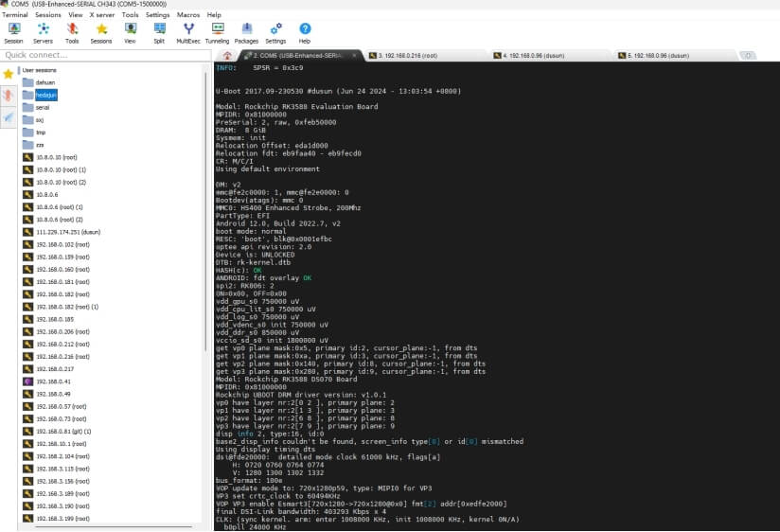Click the View toolbar icon
780x532 pixels.
pos(131,33)
